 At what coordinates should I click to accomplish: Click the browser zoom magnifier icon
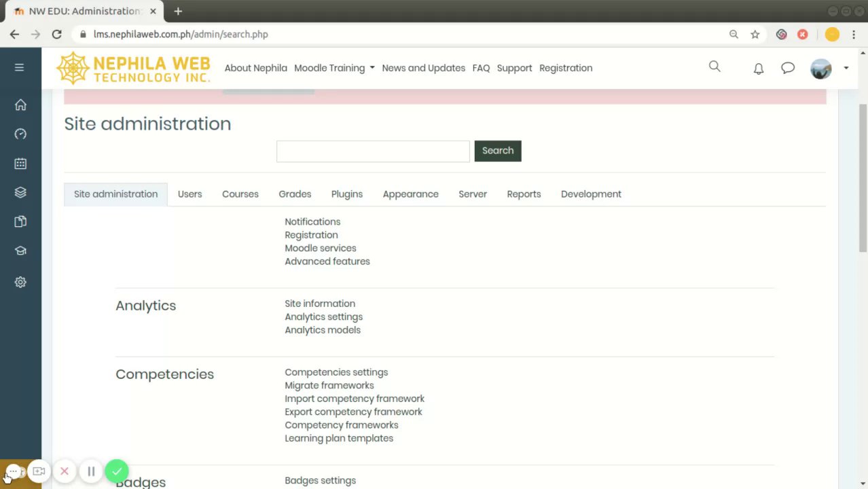click(734, 34)
